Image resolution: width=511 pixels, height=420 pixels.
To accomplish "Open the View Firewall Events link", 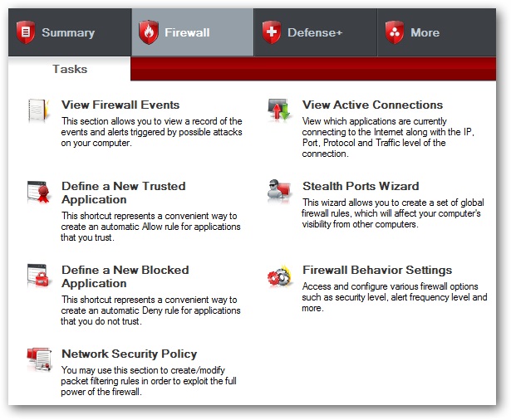I will click(120, 105).
